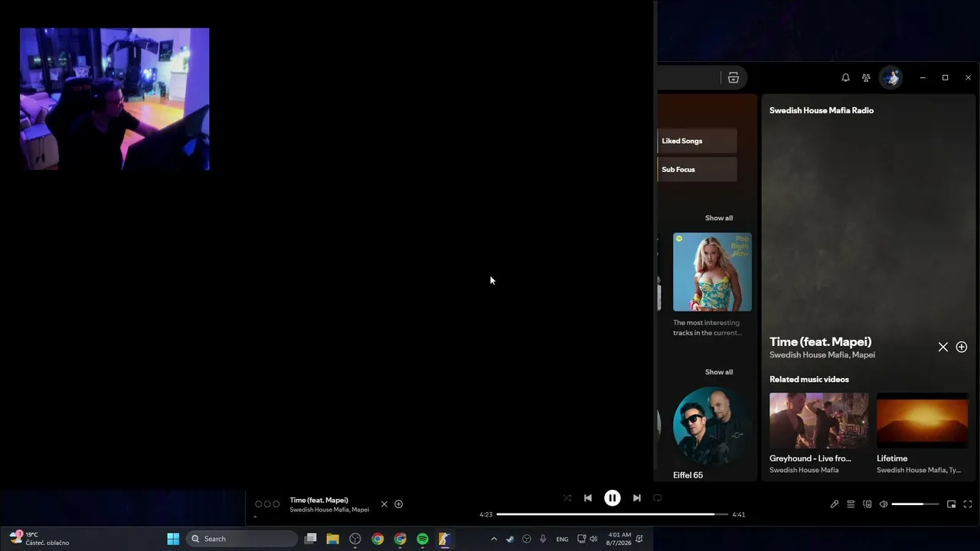The image size is (980, 551).
Task: Open the Spotify profile avatar menu
Action: tap(890, 77)
